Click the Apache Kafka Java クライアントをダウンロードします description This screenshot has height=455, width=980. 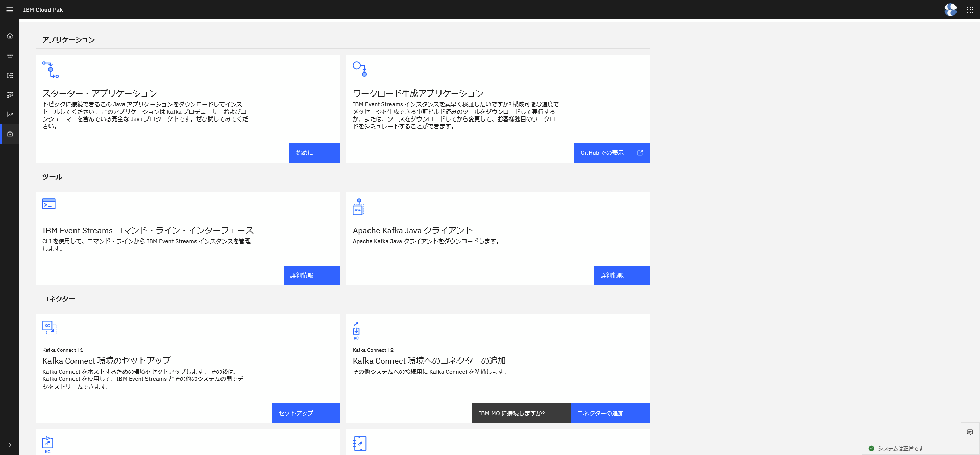coord(426,241)
